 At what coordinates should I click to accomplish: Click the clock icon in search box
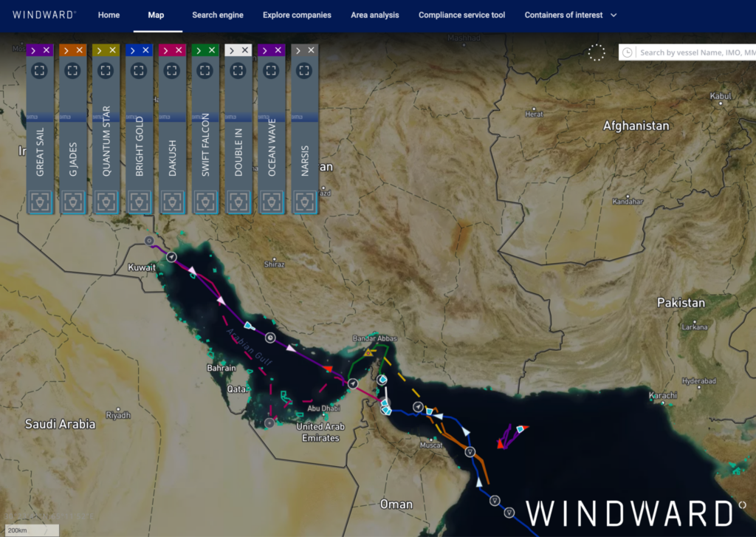627,52
